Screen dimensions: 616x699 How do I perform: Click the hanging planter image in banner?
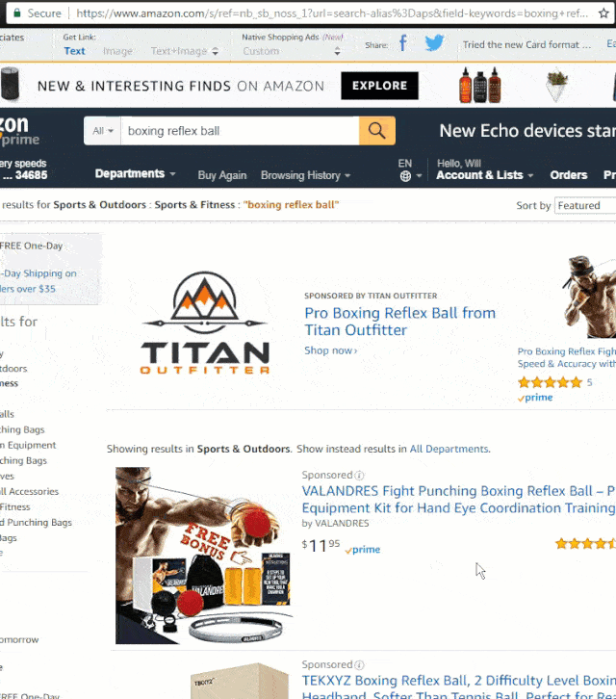pyautogui.click(x=557, y=85)
